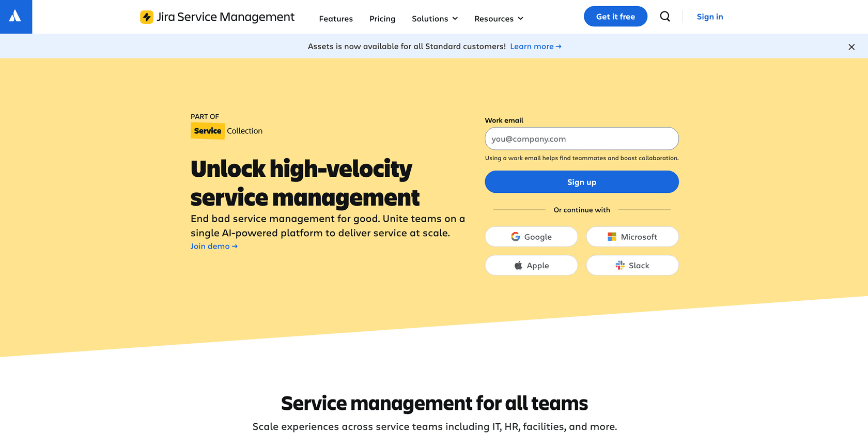Click the 'Or continue with' divider label
The image size is (868, 446).
pos(582,210)
